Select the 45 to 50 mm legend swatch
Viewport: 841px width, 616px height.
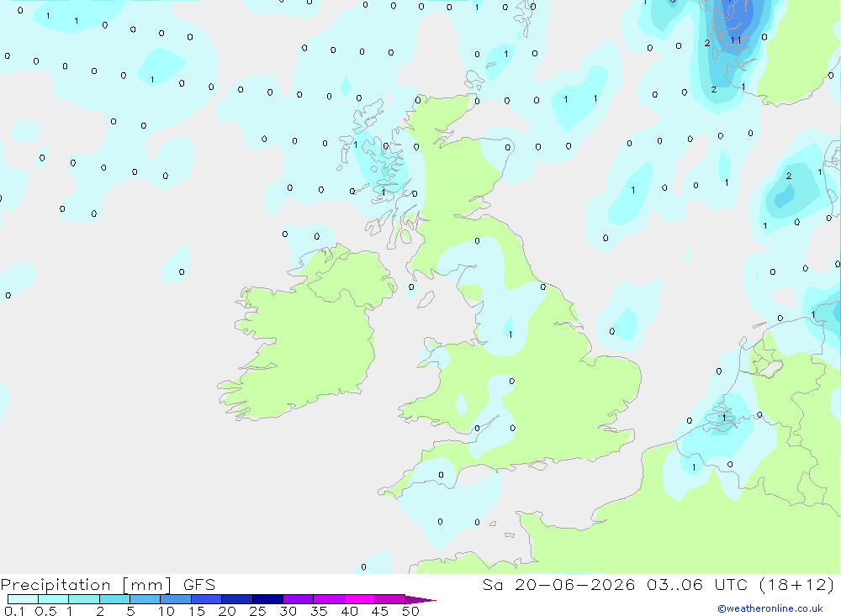pyautogui.click(x=390, y=599)
